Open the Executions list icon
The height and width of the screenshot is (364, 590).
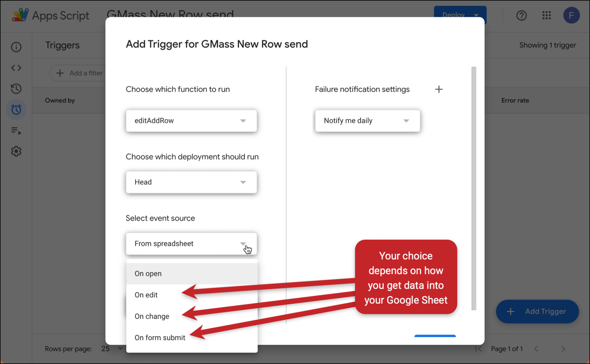(x=16, y=130)
